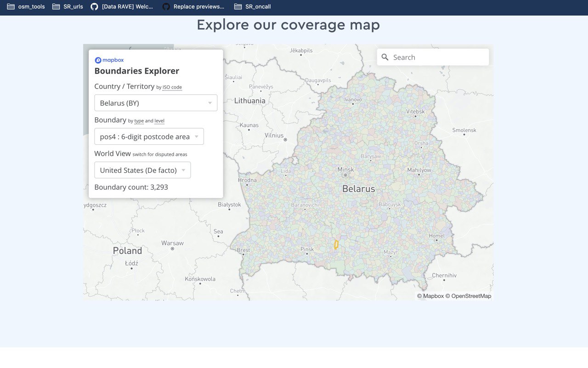
Task: Click the Kaunas label on the map
Action: (249, 125)
